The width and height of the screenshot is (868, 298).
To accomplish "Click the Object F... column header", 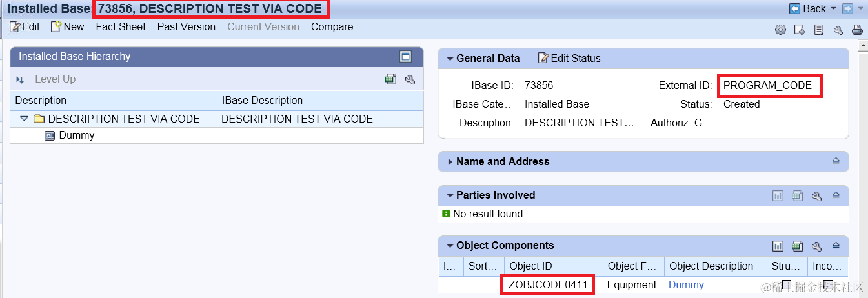I will click(x=634, y=266).
